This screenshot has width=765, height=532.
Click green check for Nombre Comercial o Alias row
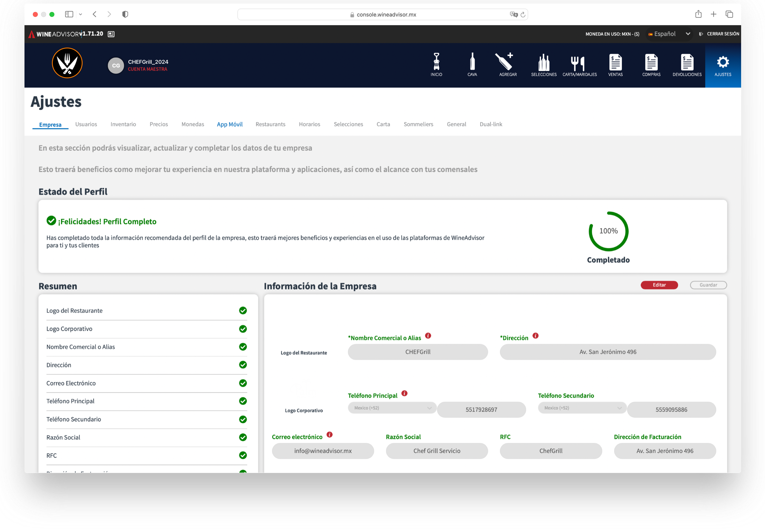[243, 347]
